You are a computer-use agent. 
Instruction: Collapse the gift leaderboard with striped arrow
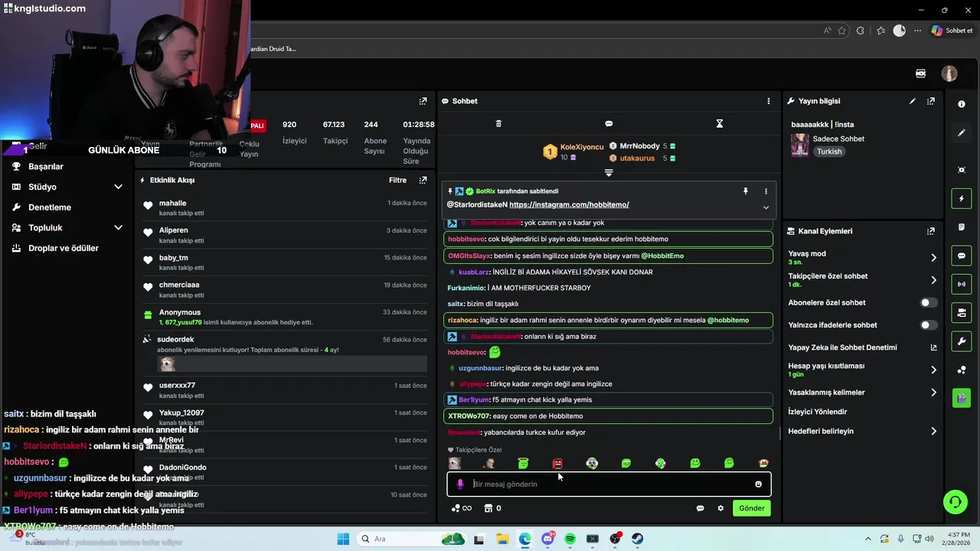(609, 173)
